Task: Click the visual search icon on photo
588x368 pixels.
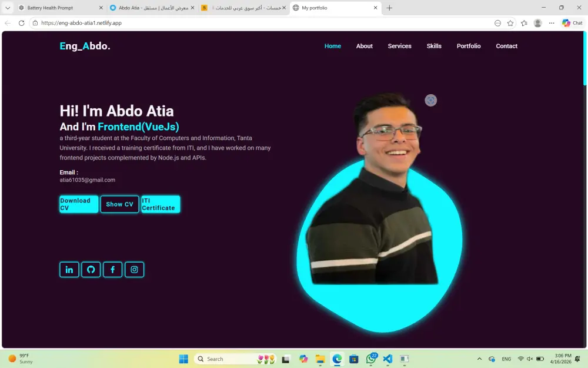Action: [430, 100]
